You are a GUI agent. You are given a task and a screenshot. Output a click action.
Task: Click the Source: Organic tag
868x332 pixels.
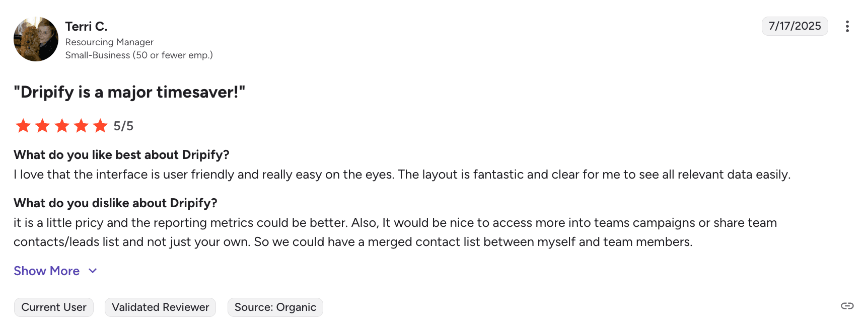(275, 307)
